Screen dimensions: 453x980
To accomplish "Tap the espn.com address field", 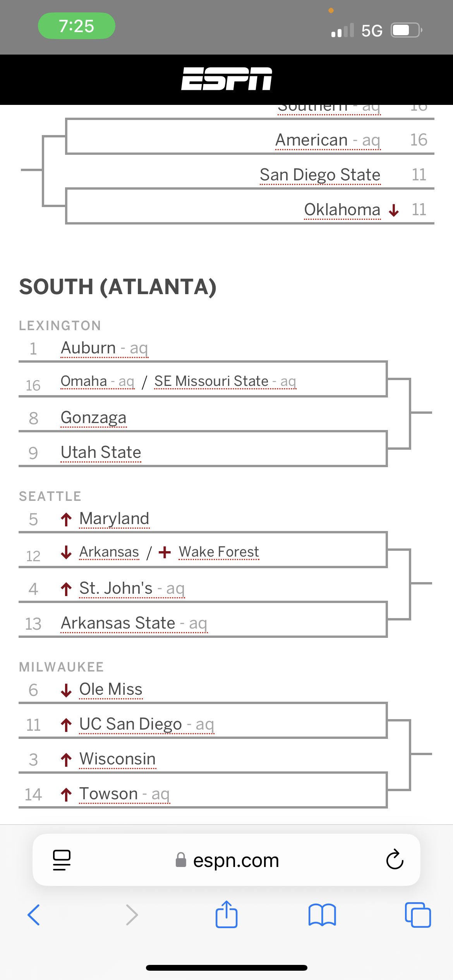I will click(x=235, y=860).
